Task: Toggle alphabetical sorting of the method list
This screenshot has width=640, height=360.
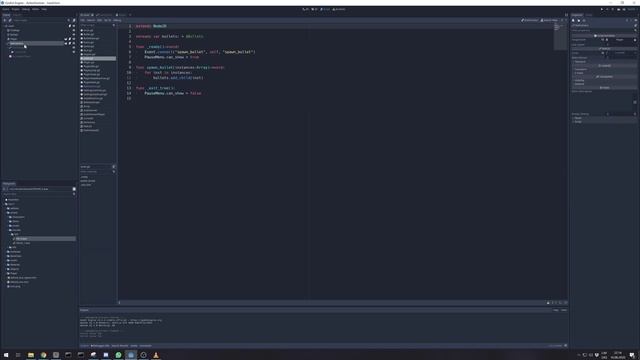Action: [114, 167]
